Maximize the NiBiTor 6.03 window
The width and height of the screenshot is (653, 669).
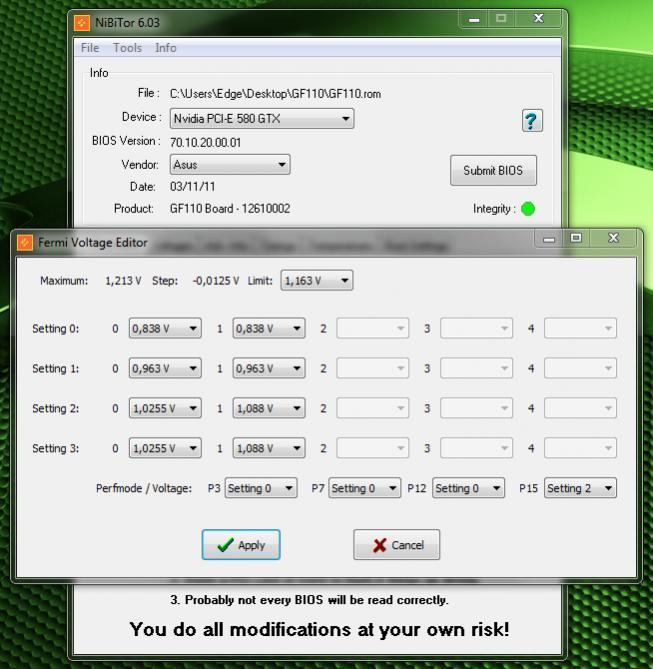pos(501,19)
